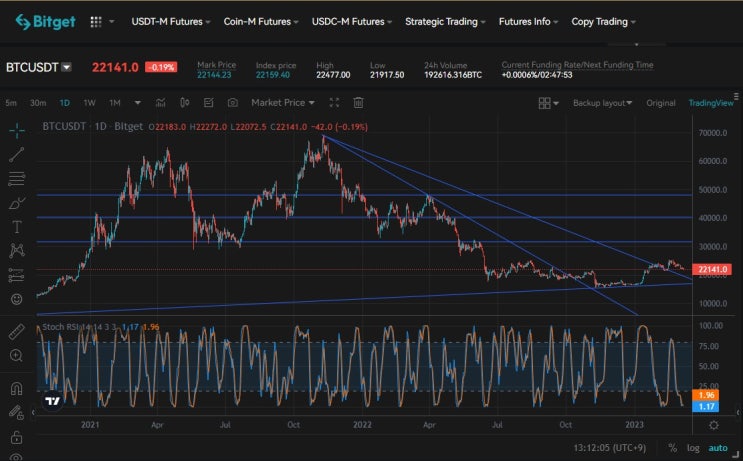Image resolution: width=743 pixels, height=461 pixels.
Task: Delete drawings with the trash icon
Action: pos(358,103)
